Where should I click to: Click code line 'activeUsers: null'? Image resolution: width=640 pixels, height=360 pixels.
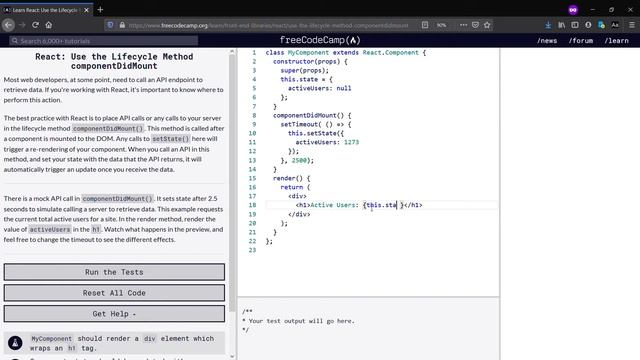coord(320,88)
